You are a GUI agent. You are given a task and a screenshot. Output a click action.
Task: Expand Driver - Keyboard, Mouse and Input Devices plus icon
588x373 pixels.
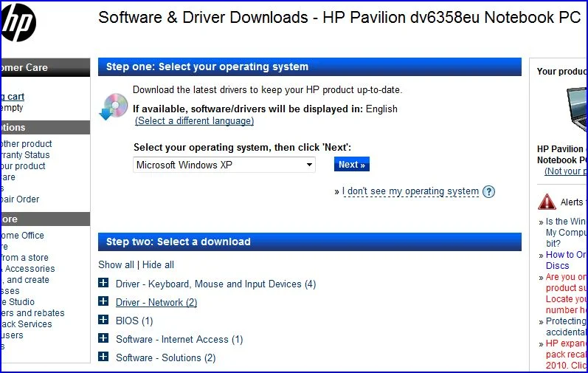coord(103,283)
